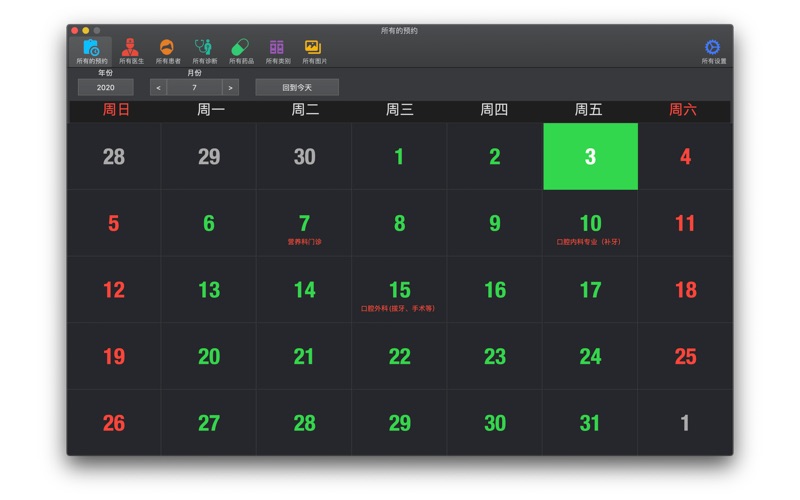Open the 口腔内科专业 appointment
This screenshot has width=800, height=500.
pyautogui.click(x=588, y=242)
